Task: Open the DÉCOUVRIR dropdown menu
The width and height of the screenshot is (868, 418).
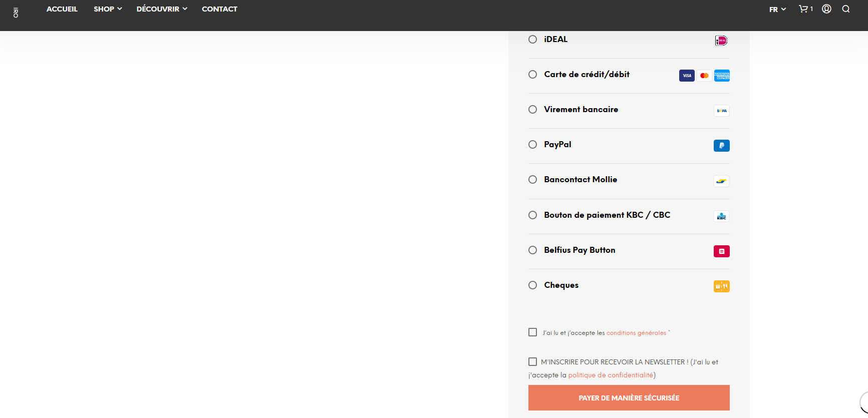Action: point(162,9)
